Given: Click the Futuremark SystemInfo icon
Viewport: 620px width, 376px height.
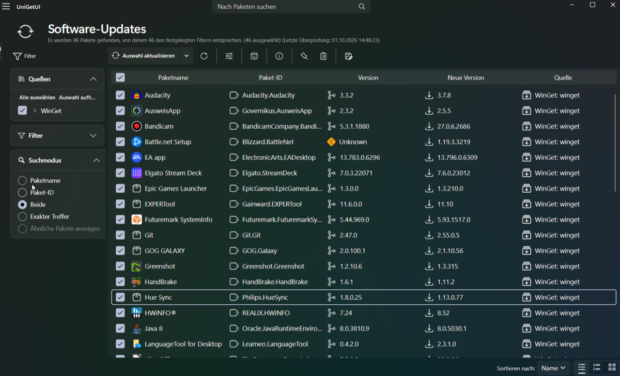Looking at the screenshot, I should click(x=136, y=219).
